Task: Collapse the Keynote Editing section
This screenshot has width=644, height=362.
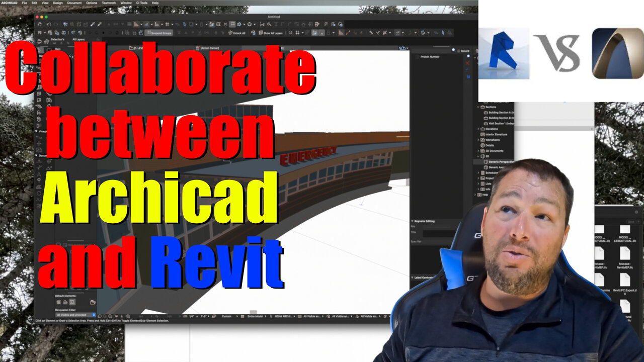Action: [x=412, y=221]
